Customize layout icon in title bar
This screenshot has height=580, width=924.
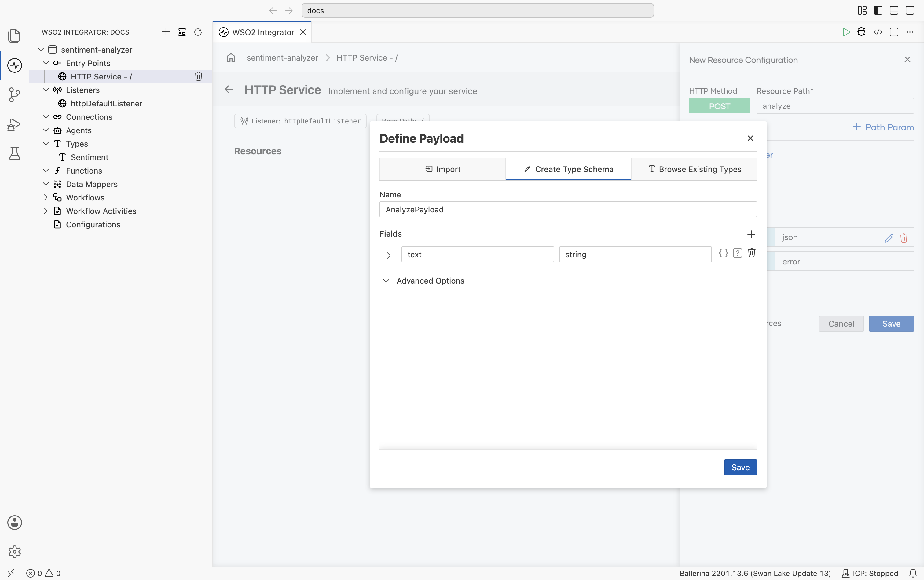pos(862,10)
